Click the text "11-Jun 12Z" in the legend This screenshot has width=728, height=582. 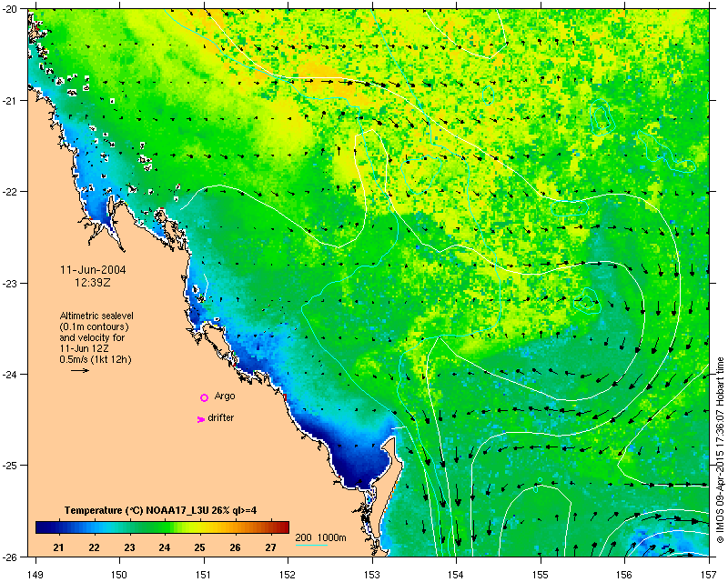tap(84, 348)
